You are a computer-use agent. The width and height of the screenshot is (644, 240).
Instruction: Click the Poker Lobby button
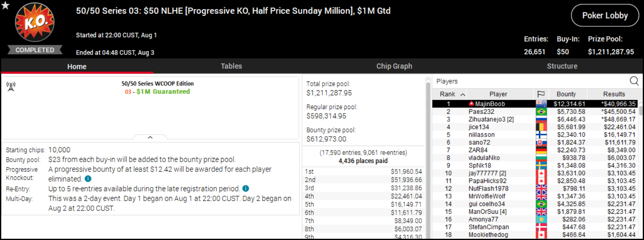coord(605,16)
